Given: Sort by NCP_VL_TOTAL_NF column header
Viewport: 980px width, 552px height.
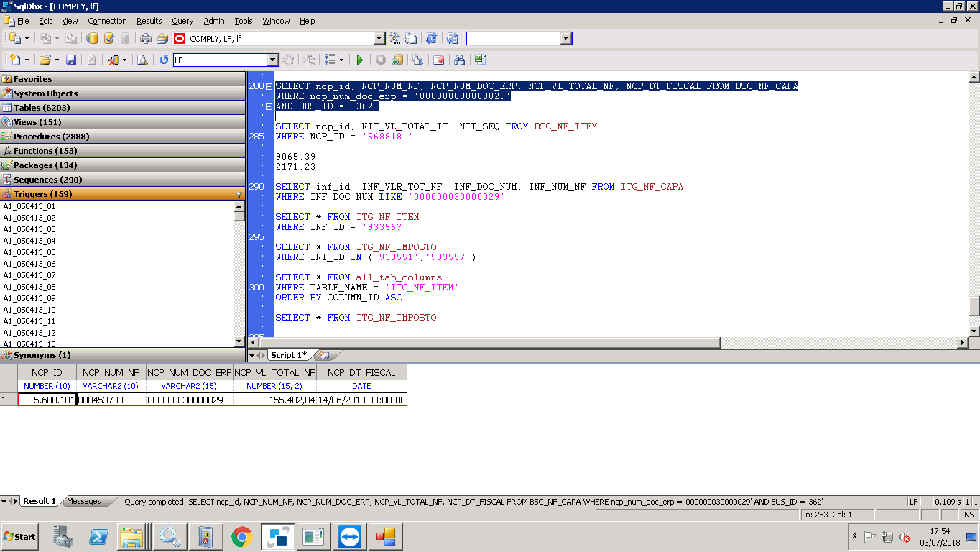Looking at the screenshot, I should [274, 372].
